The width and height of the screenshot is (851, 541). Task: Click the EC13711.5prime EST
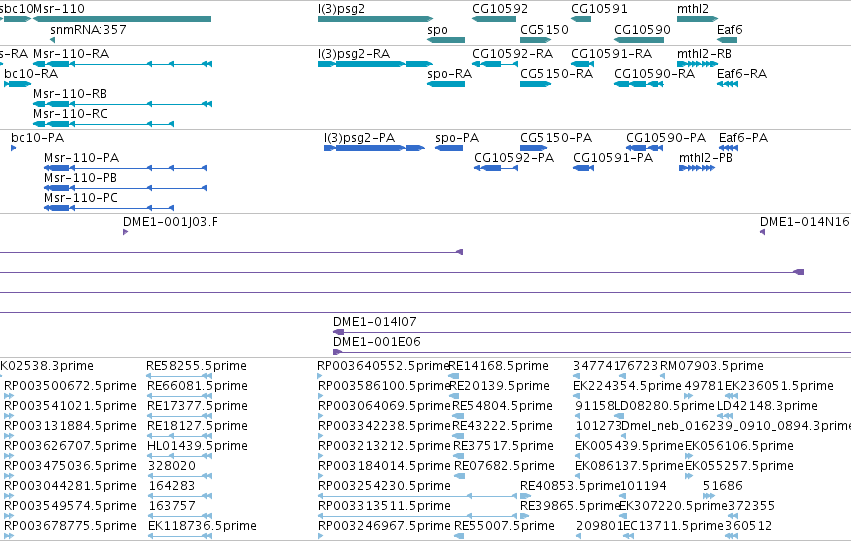click(x=628, y=536)
